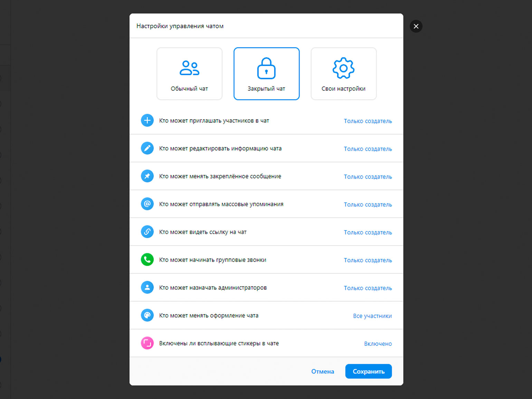Click the green phone group calls icon
Screen dimensions: 532x399
(x=147, y=259)
